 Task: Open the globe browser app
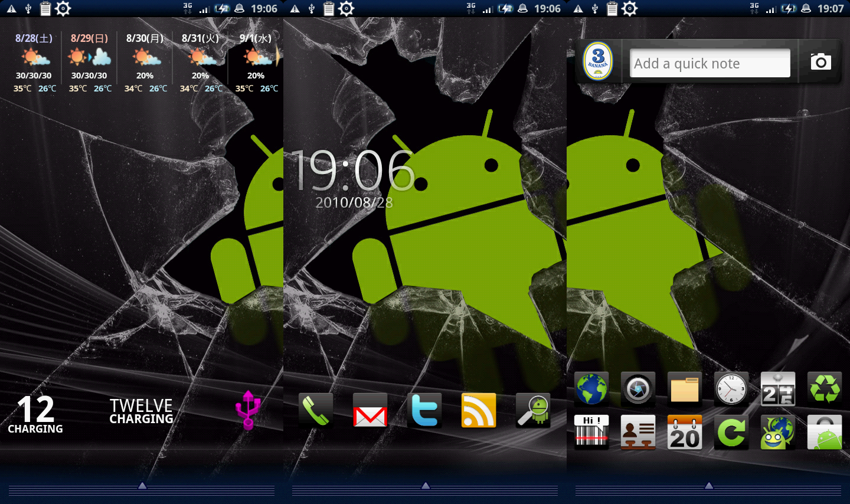[x=591, y=389]
